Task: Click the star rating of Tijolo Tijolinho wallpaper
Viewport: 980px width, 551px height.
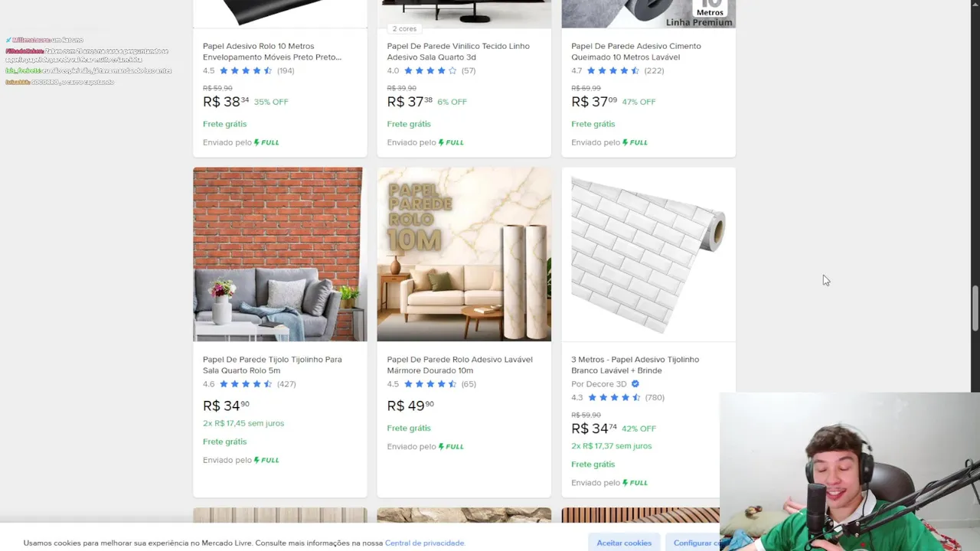Action: pyautogui.click(x=246, y=384)
